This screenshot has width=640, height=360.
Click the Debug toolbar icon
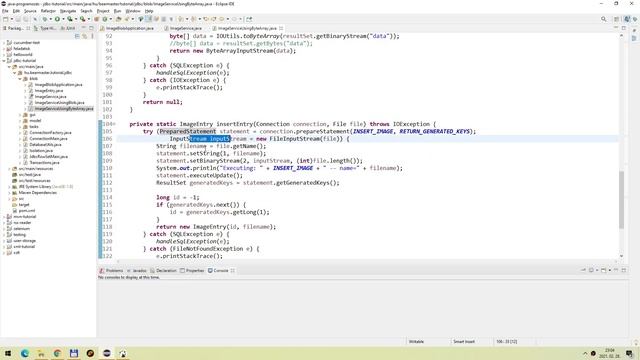click(45, 19)
